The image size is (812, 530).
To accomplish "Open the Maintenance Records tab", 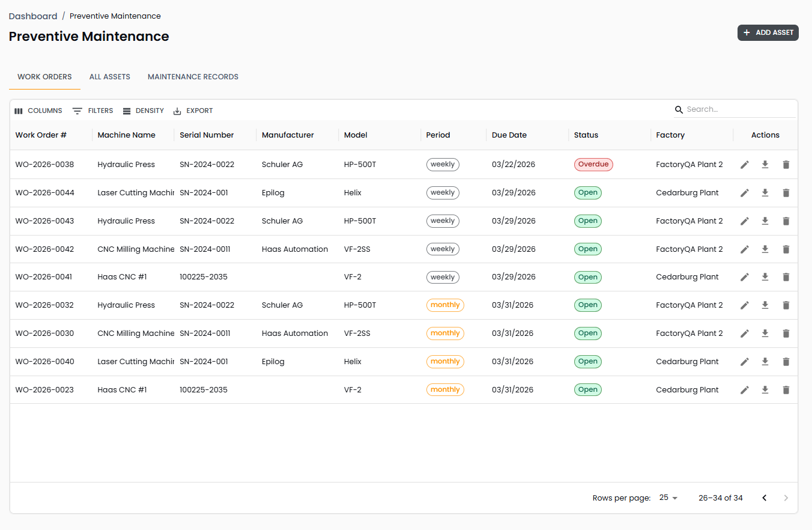I will pos(193,77).
